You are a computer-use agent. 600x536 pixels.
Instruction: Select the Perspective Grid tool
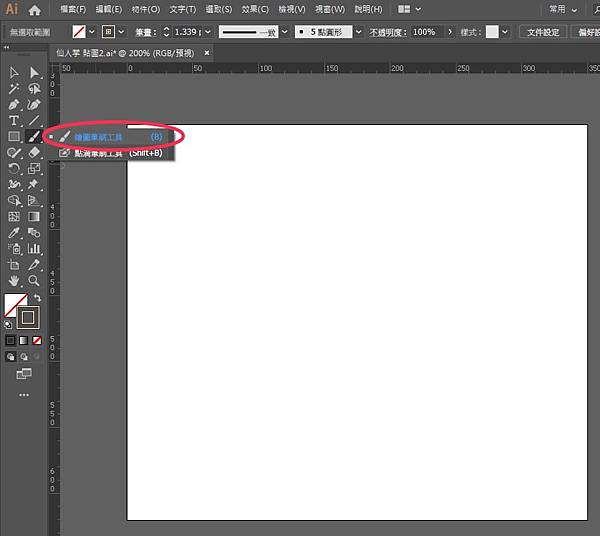click(x=34, y=200)
